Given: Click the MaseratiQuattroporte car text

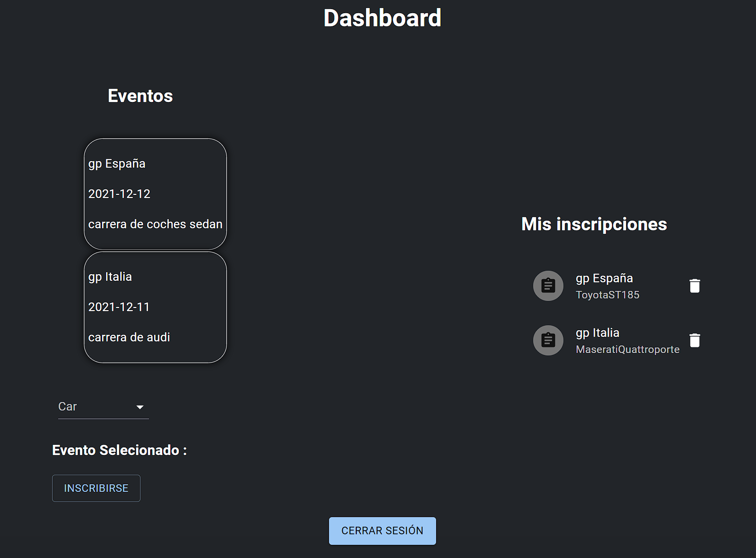Looking at the screenshot, I should click(x=628, y=349).
